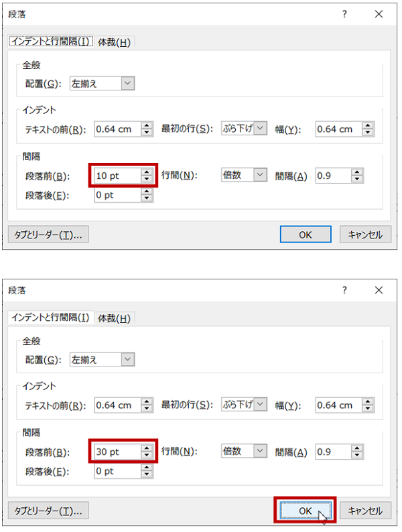Open the 配置 左揃え dropdown in the 10 pt dialog

[127, 84]
